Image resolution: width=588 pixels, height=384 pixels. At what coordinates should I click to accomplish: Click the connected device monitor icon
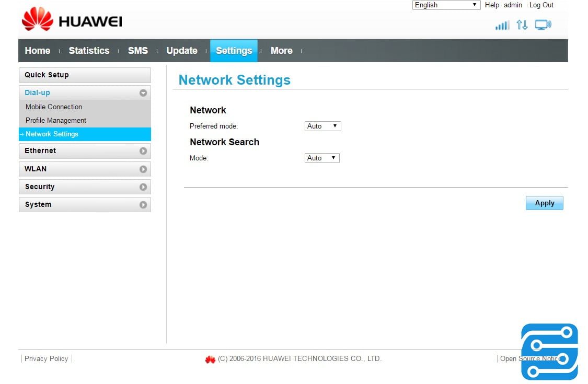pos(543,25)
